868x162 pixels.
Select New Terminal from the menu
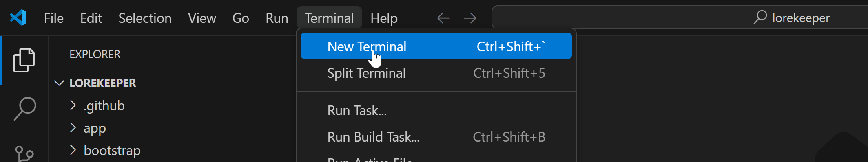point(436,46)
